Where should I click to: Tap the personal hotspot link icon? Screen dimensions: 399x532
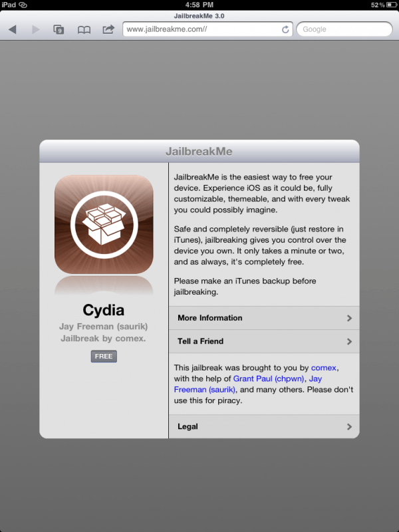pyautogui.click(x=23, y=5)
